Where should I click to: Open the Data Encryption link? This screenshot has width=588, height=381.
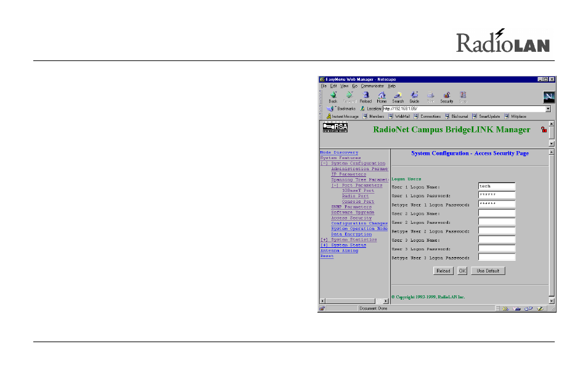(x=351, y=234)
